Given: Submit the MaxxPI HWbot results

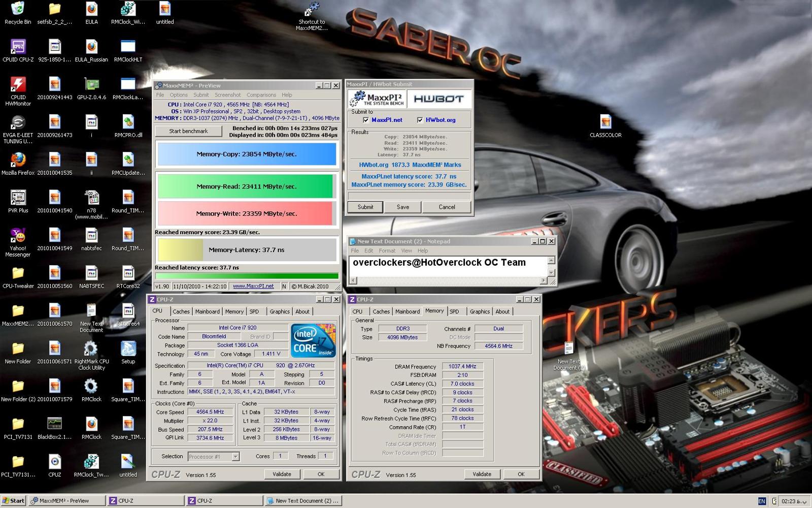Looking at the screenshot, I should pos(365,207).
